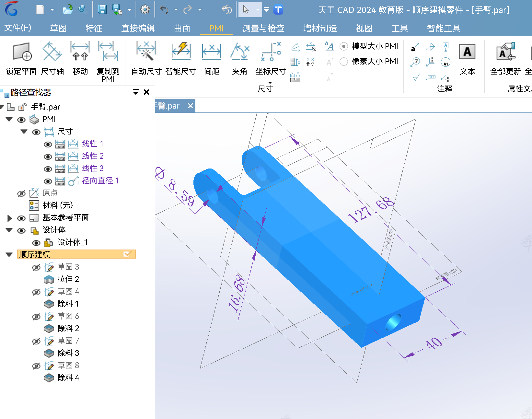Show 草图 3 via its eye icon
Viewport: 532px width, 419px height.
pos(36,267)
